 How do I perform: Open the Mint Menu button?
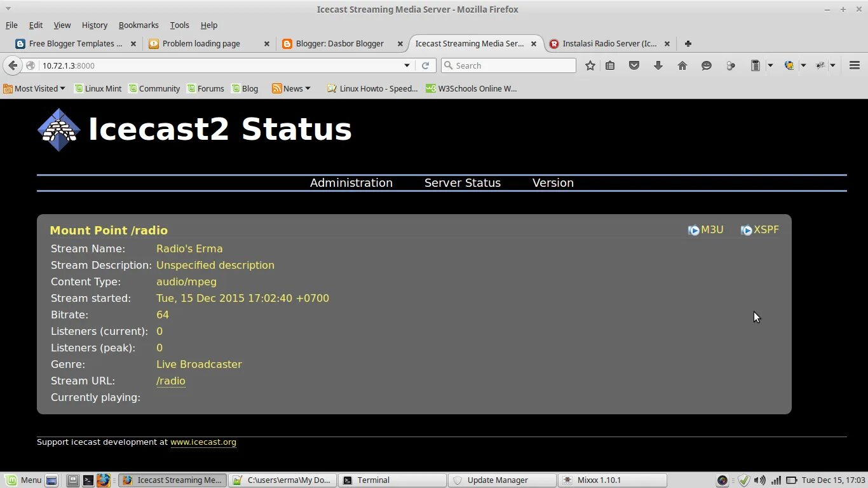[24, 480]
